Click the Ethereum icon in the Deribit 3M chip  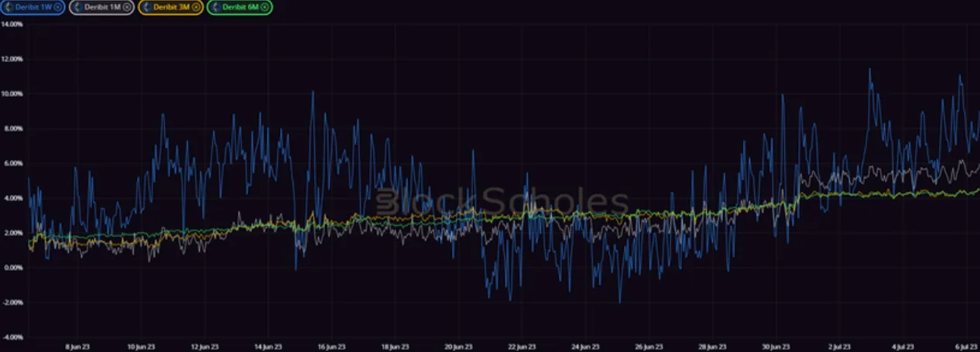[147, 7]
